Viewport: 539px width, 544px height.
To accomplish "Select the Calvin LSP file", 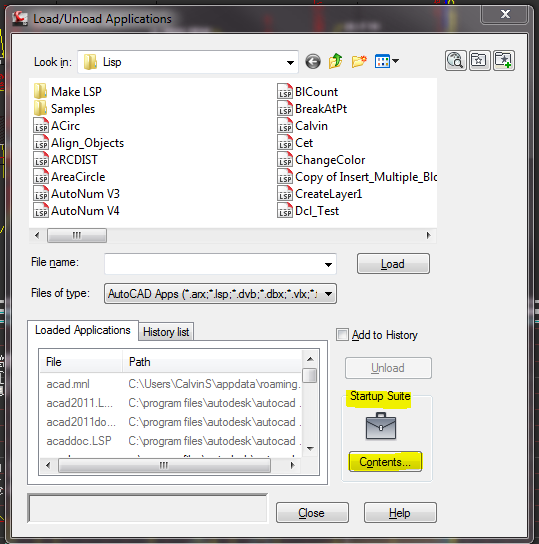I will click(x=302, y=126).
